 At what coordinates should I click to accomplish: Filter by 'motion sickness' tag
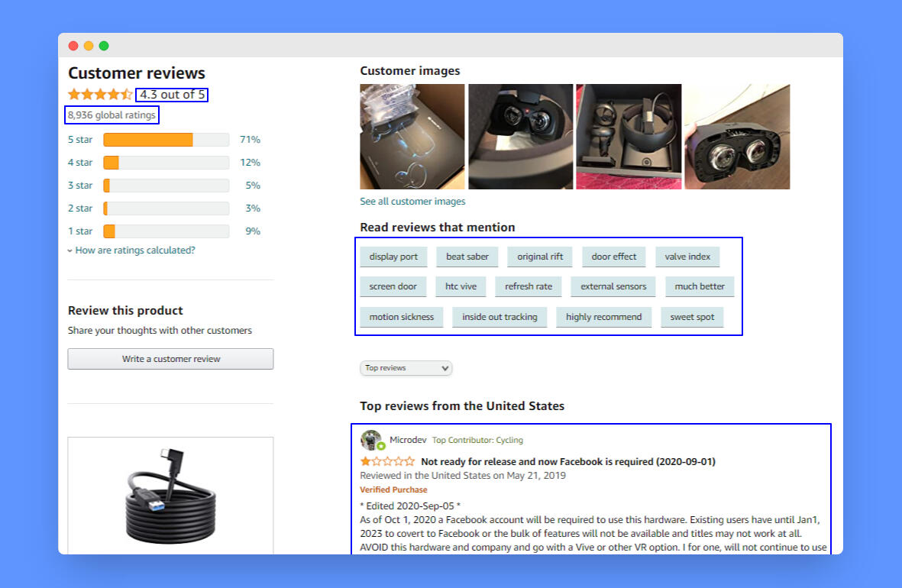coord(401,317)
